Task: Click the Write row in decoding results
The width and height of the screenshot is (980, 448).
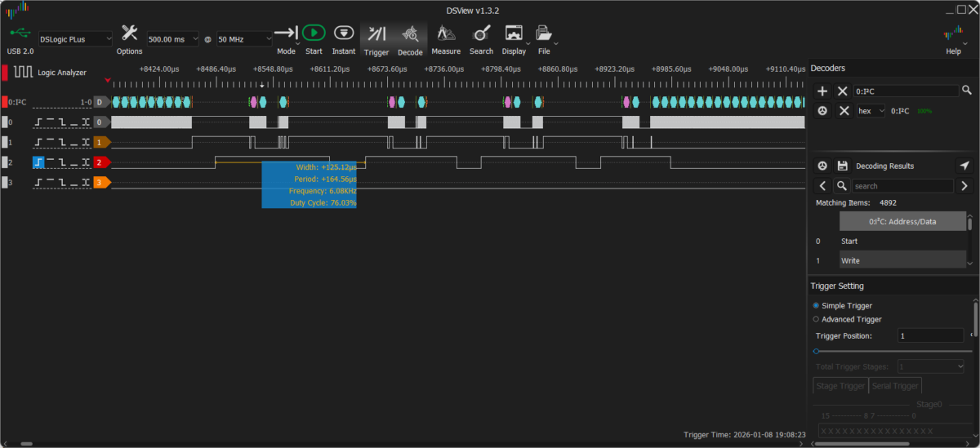Action: click(x=898, y=260)
